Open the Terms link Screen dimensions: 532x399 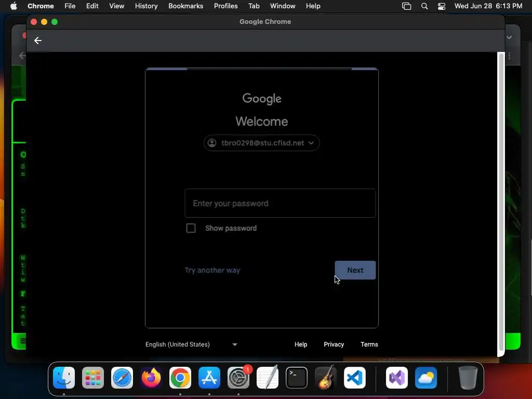coord(369,344)
